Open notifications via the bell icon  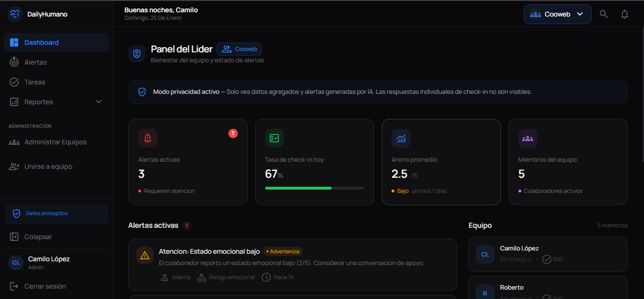tap(625, 14)
